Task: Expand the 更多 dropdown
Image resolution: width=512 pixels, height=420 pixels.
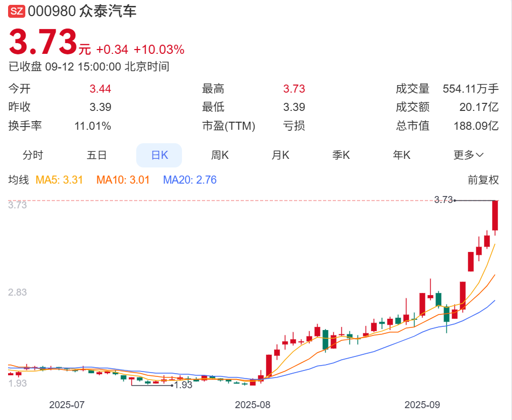Action: [467, 155]
